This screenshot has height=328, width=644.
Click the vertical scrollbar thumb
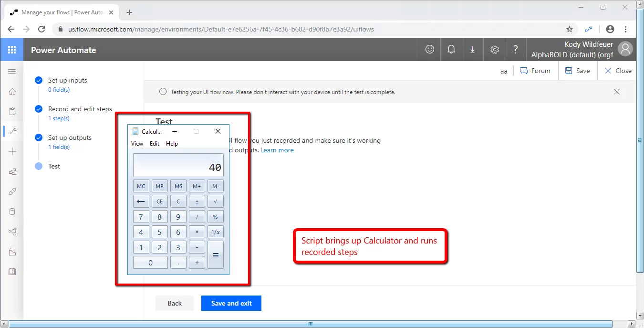coord(640,141)
